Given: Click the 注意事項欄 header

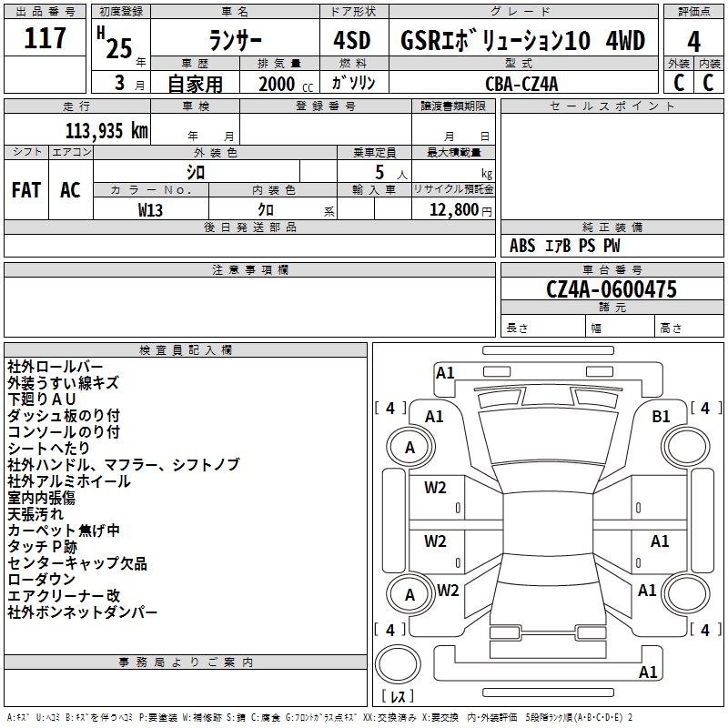Looking at the screenshot, I should [249, 270].
